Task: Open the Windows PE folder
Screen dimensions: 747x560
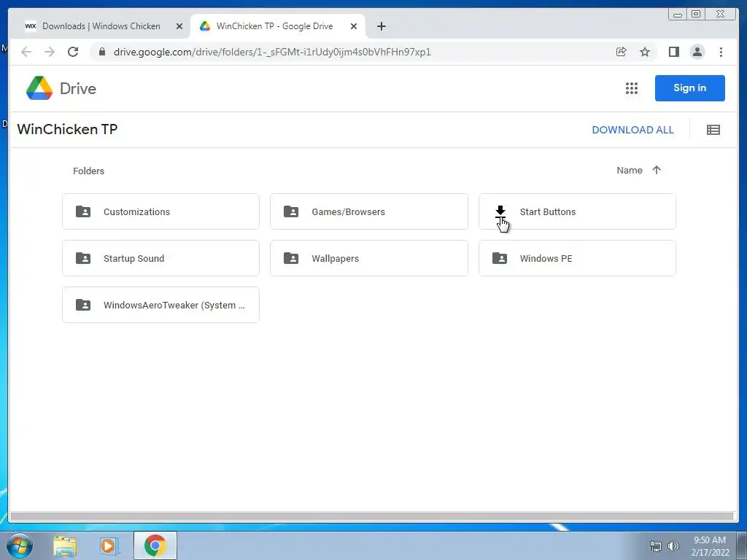Action: click(577, 258)
